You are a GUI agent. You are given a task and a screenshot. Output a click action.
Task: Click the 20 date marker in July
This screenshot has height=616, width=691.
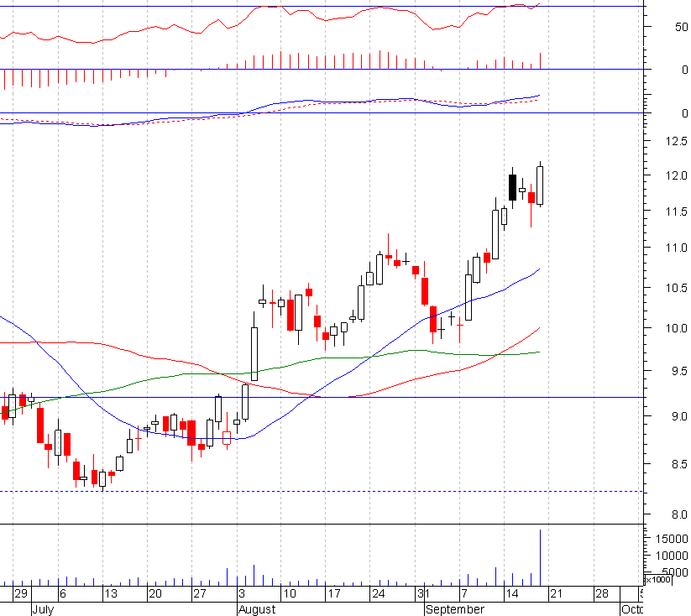[155, 593]
